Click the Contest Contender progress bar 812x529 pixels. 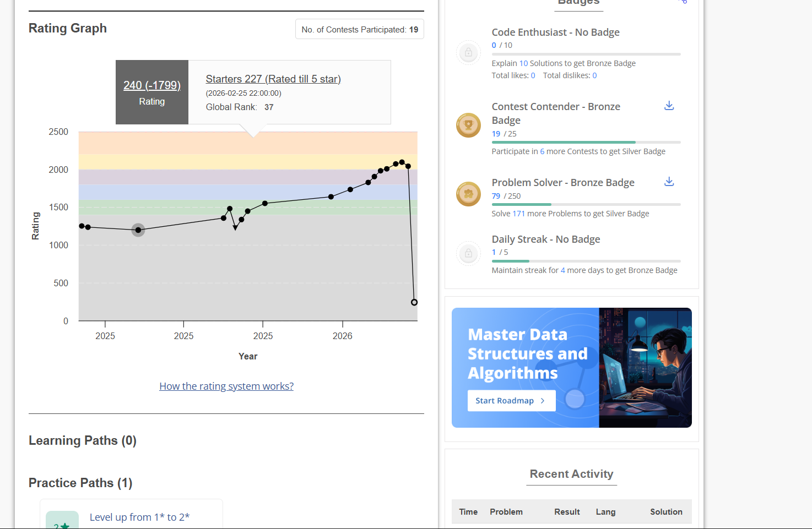click(586, 142)
